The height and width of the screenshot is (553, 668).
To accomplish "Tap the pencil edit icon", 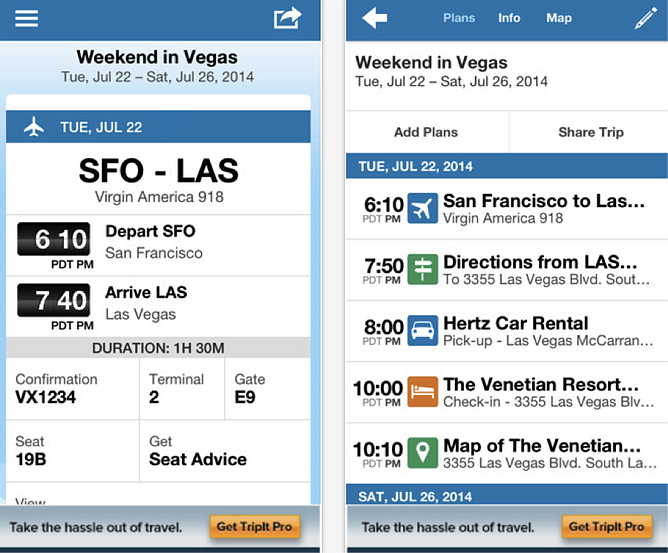I will 645,18.
